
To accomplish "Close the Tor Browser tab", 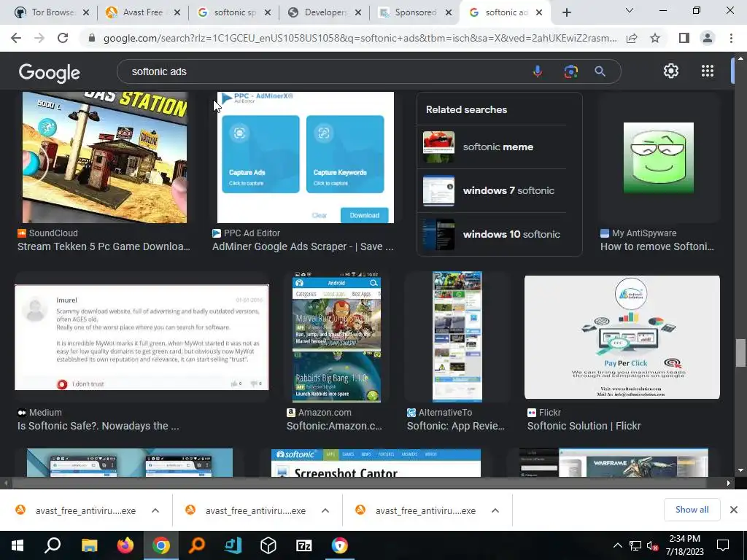I will click(86, 12).
